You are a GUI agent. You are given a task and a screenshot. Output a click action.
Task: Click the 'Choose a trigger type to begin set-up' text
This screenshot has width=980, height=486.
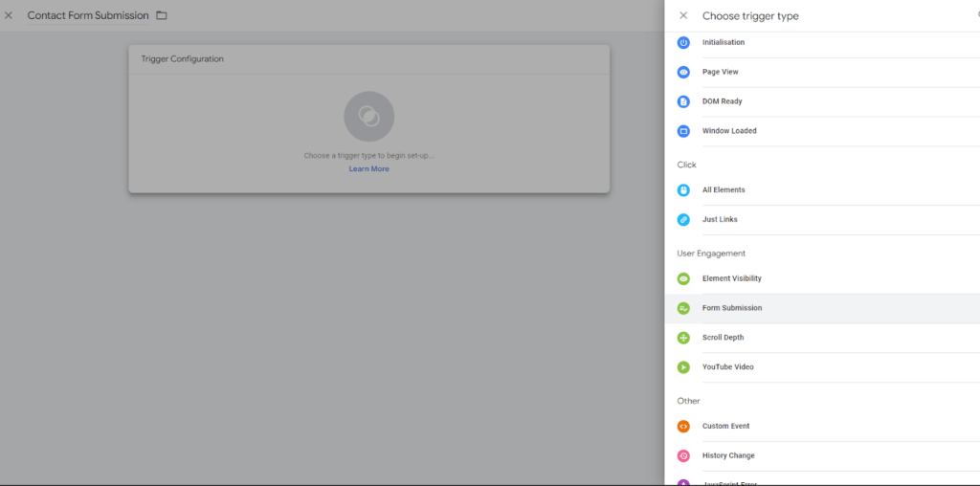pyautogui.click(x=368, y=156)
